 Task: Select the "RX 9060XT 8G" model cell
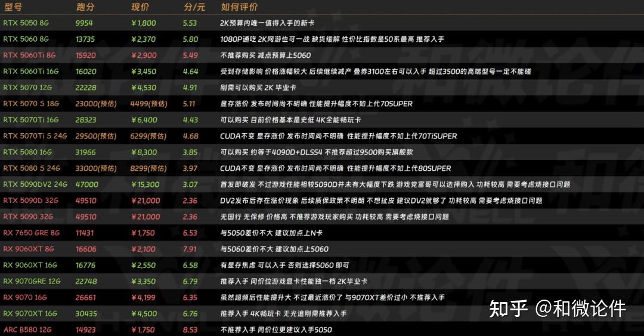(x=29, y=249)
